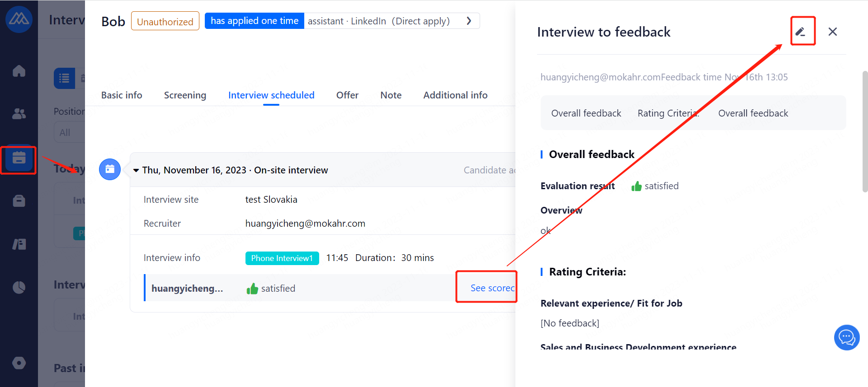Image resolution: width=868 pixels, height=387 pixels.
Task: Click the pencil edit feedback icon
Action: click(x=801, y=32)
